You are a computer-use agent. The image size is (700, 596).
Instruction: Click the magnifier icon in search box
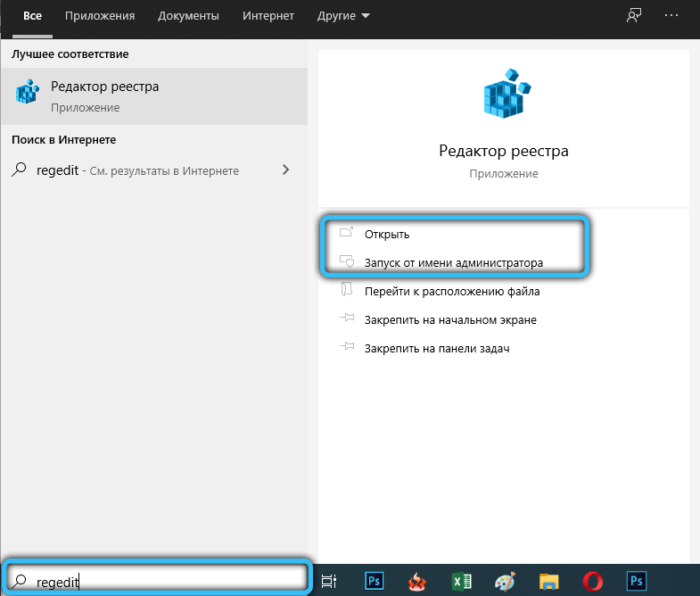coord(20,581)
